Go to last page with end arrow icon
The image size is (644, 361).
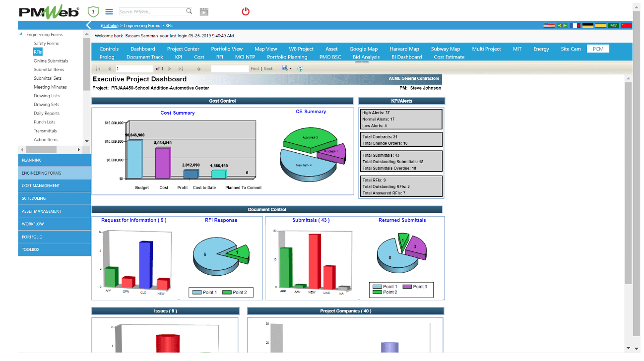pyautogui.click(x=181, y=68)
